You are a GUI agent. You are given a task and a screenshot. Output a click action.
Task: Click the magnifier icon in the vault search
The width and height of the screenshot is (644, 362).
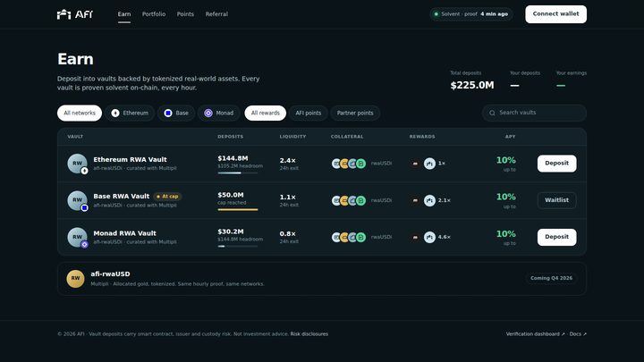click(492, 113)
